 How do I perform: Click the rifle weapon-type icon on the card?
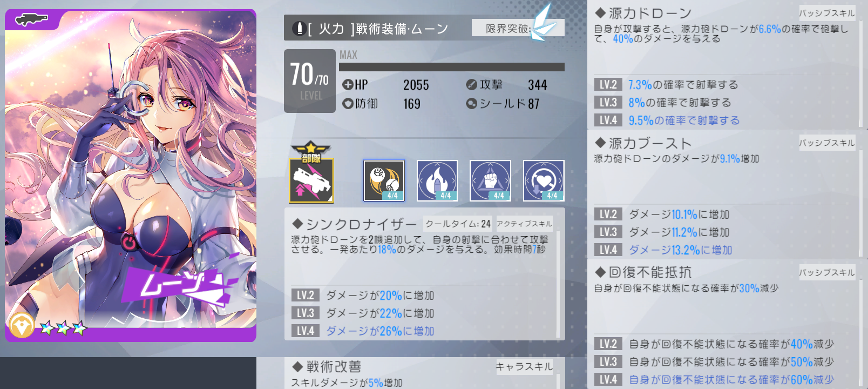pyautogui.click(x=32, y=20)
